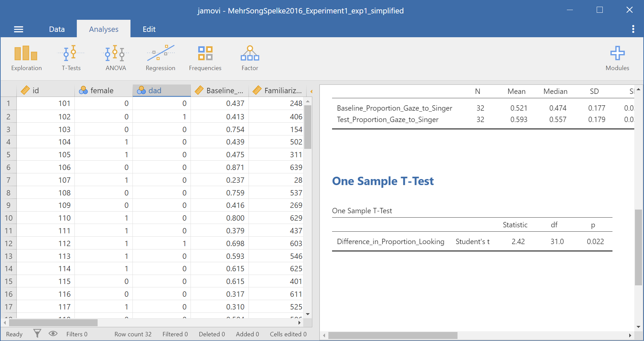Toggle filter visibility eye icon
Image resolution: width=644 pixels, height=341 pixels.
coord(53,334)
